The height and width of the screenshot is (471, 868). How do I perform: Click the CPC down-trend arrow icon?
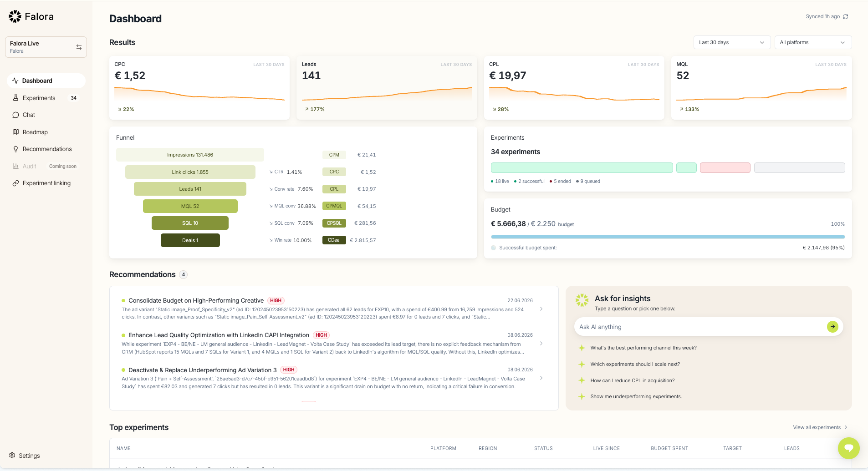[x=120, y=109]
